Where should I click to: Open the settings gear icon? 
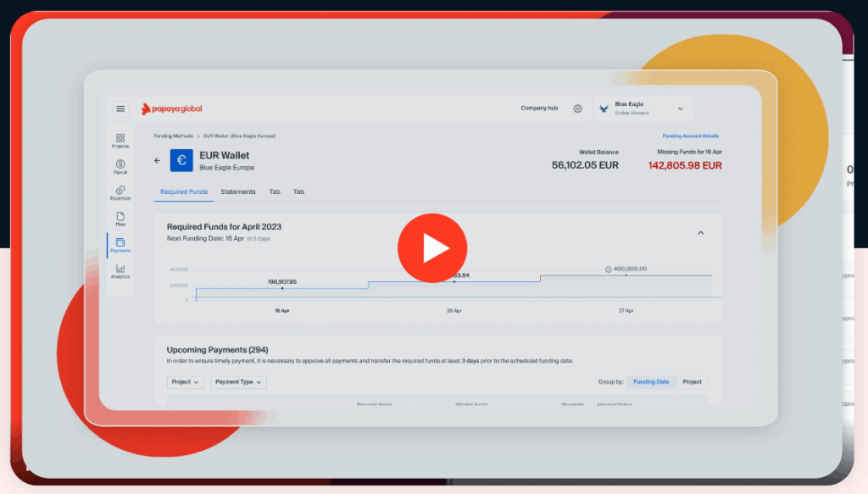577,108
